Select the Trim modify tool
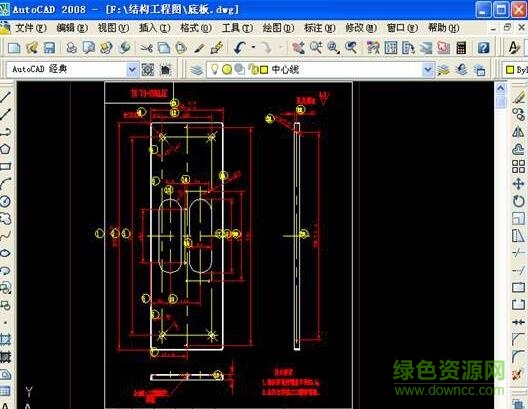This screenshot has height=409, width=528. tap(519, 253)
